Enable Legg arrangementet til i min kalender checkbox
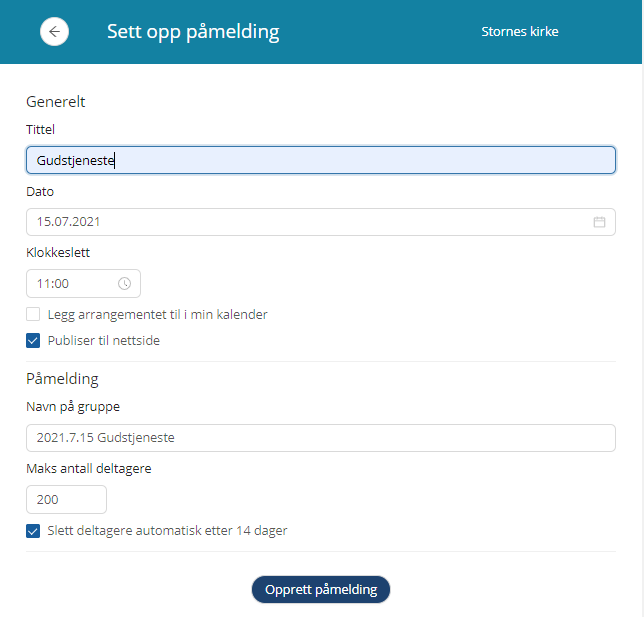Image resolution: width=644 pixels, height=617 pixels. click(x=33, y=314)
